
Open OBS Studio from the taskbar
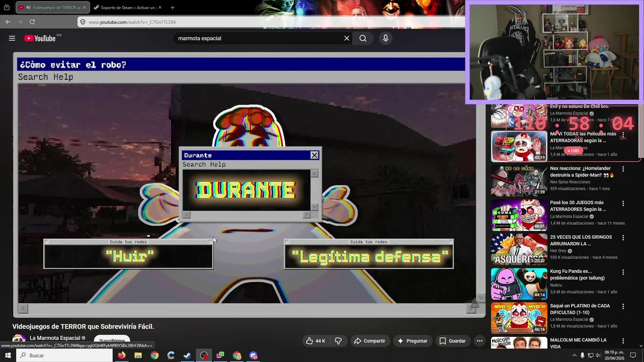click(x=204, y=355)
